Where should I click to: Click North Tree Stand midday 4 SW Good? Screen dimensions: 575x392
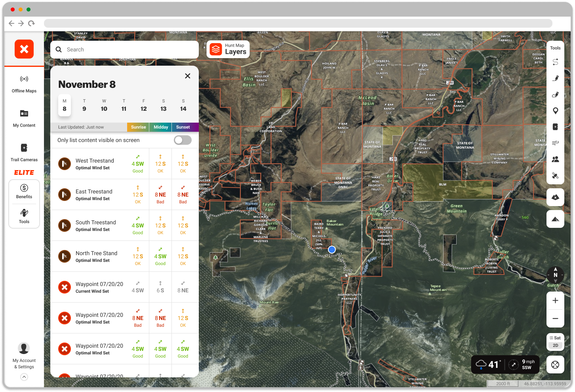point(160,256)
